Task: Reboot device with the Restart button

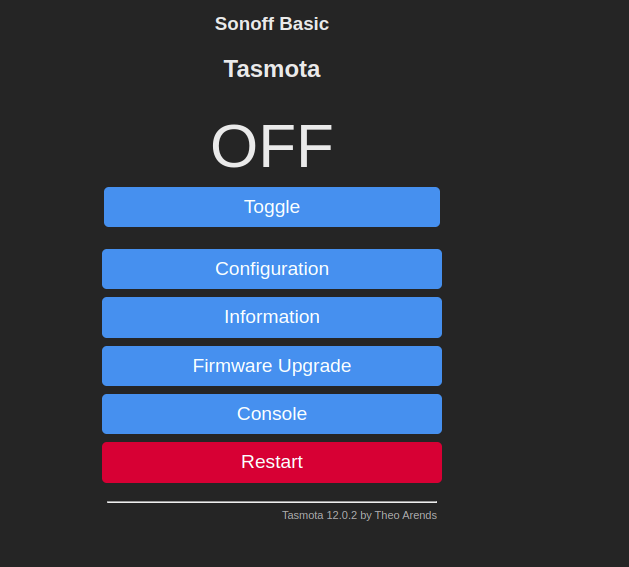Action: pyautogui.click(x=272, y=462)
